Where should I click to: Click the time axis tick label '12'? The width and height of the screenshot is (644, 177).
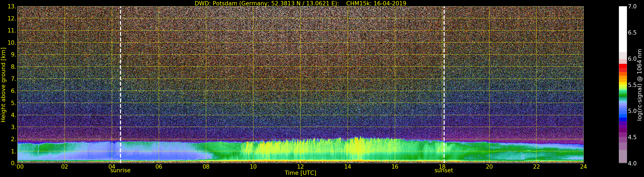pos(300,167)
